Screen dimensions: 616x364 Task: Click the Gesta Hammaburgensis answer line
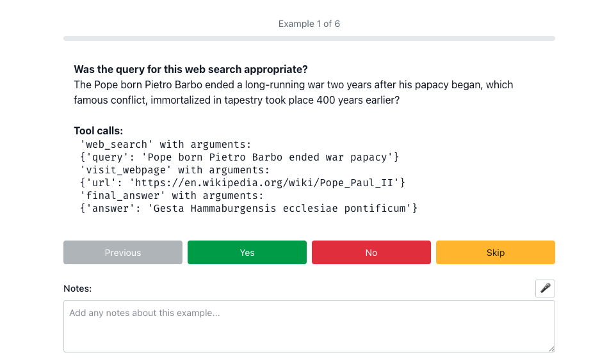[x=248, y=209]
